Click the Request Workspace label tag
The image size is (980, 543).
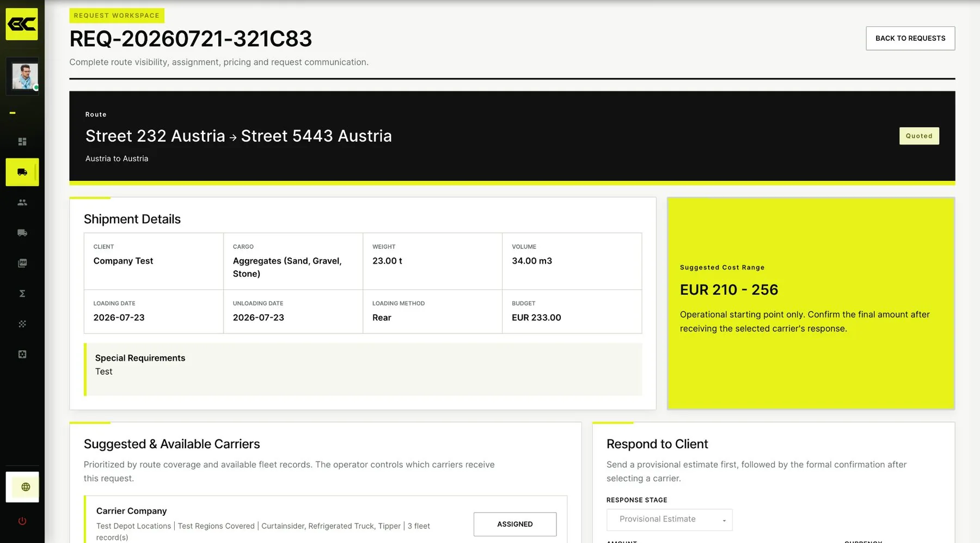coord(117,16)
